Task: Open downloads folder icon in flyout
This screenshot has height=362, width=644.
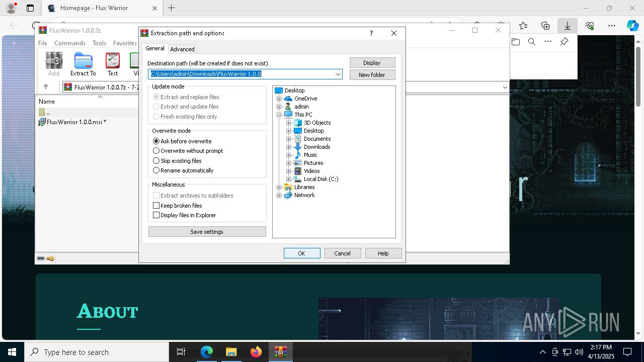Action: [x=516, y=42]
